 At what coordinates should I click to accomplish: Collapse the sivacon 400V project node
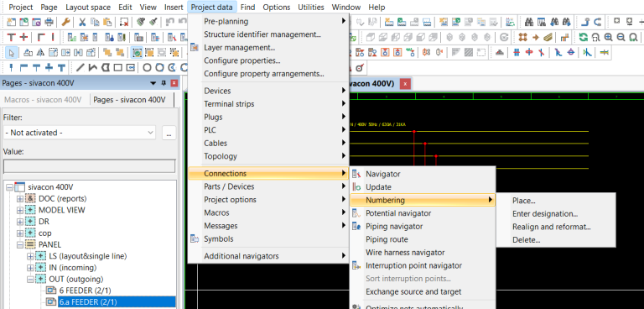pos(10,187)
